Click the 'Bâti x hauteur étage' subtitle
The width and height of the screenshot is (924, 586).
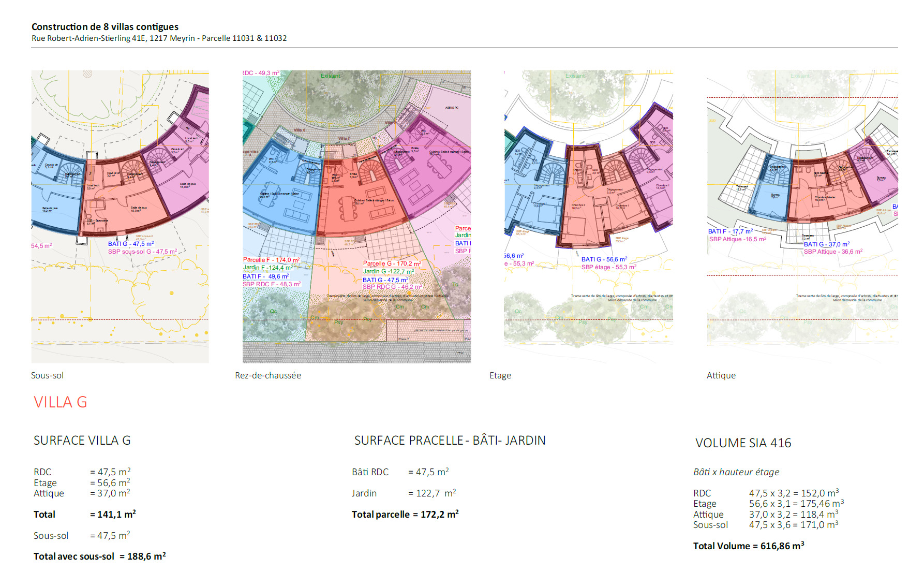pos(736,472)
